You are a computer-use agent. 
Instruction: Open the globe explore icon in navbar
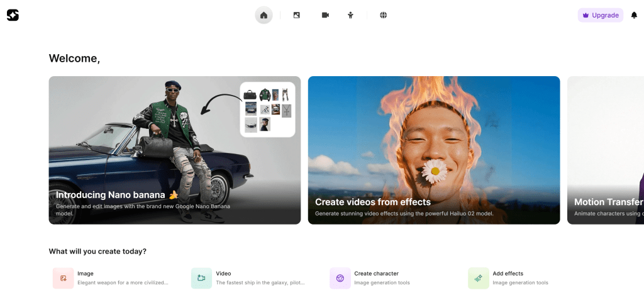pos(383,15)
